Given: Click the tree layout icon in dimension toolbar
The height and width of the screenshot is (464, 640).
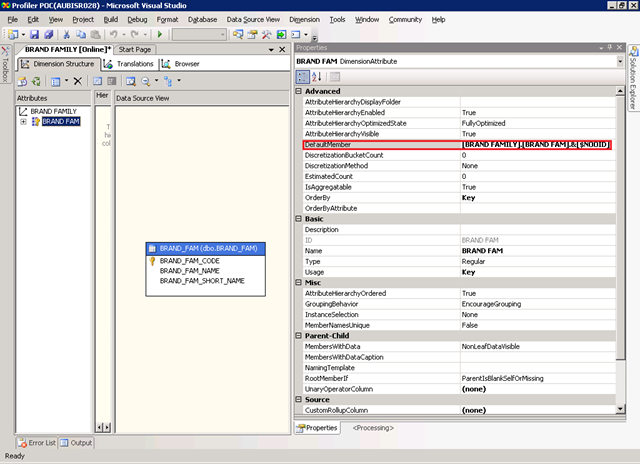Looking at the screenshot, I should [168, 81].
